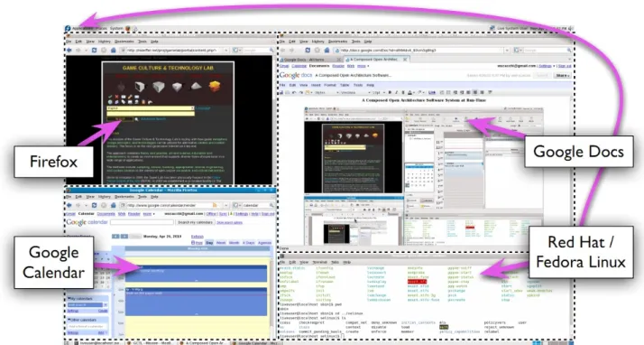The height and width of the screenshot is (345, 644).
Task: Launch Firefox from the top panel icon
Action: [x=128, y=28]
